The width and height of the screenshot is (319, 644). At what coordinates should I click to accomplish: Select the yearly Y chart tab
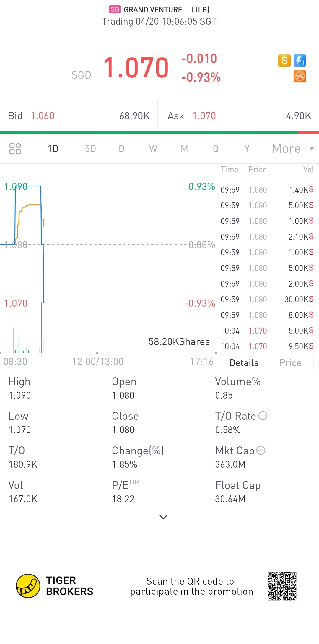[x=247, y=149]
